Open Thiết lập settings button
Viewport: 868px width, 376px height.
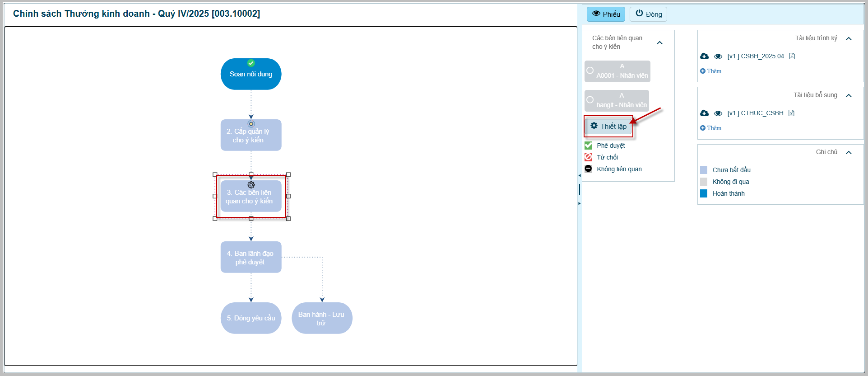(x=608, y=127)
